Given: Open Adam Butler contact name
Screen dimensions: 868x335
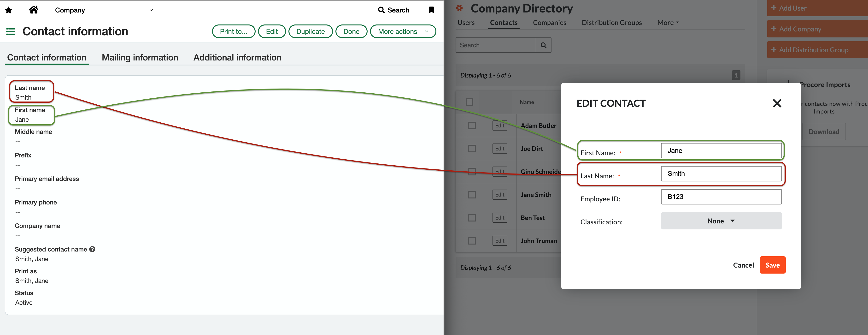Looking at the screenshot, I should click(539, 126).
